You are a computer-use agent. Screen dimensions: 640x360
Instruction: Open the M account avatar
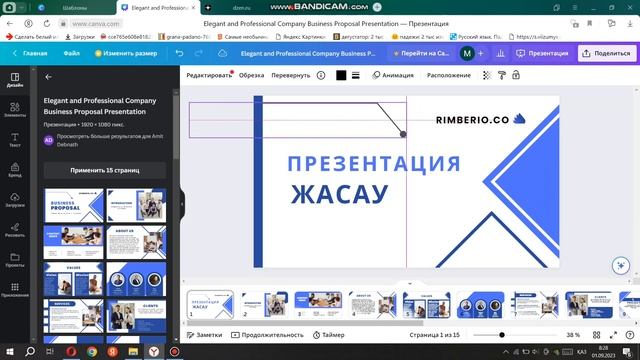pos(467,53)
